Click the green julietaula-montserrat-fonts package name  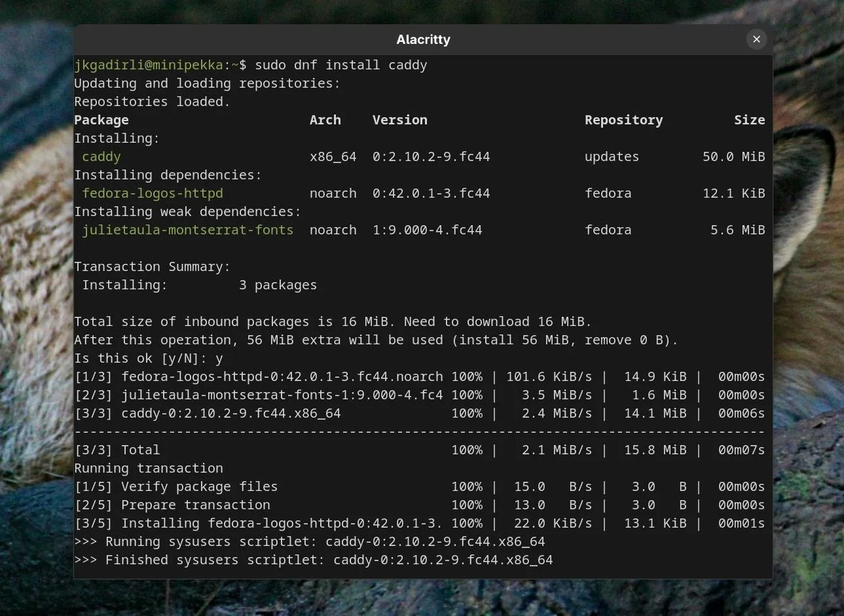point(188,230)
